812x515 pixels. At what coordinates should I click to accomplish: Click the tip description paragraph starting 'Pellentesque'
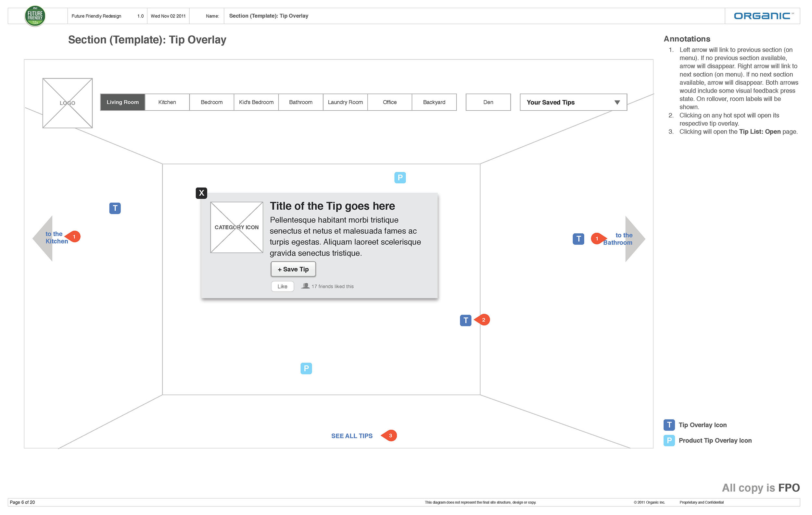tap(345, 237)
